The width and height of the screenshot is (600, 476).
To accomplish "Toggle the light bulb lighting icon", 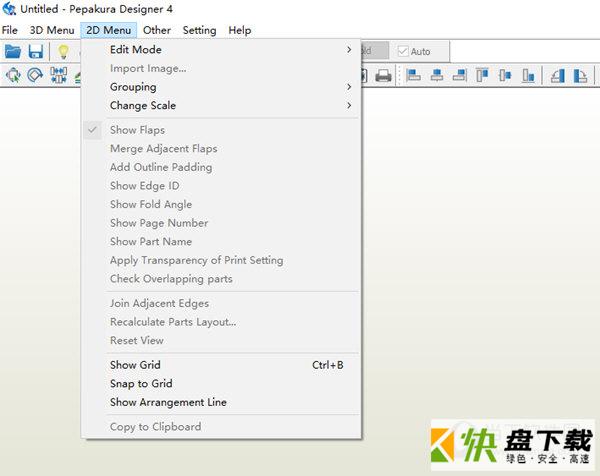I will [x=63, y=51].
